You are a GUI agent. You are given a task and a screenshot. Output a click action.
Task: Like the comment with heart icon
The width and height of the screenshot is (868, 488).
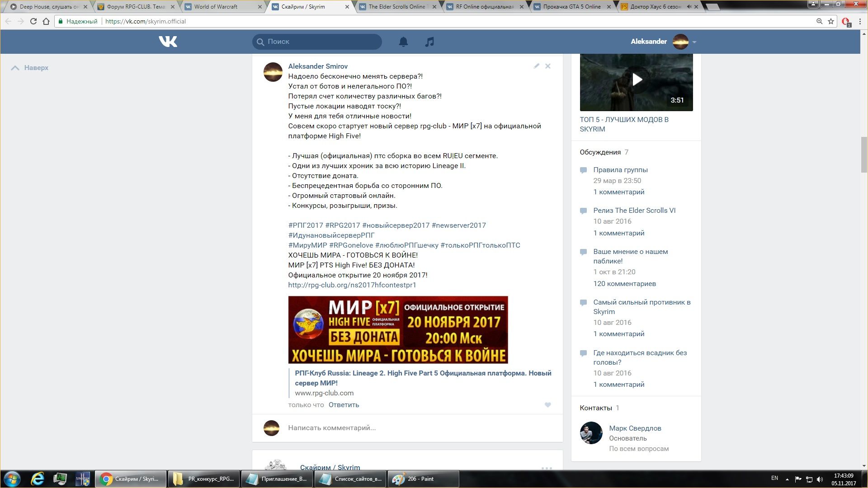pyautogui.click(x=547, y=405)
